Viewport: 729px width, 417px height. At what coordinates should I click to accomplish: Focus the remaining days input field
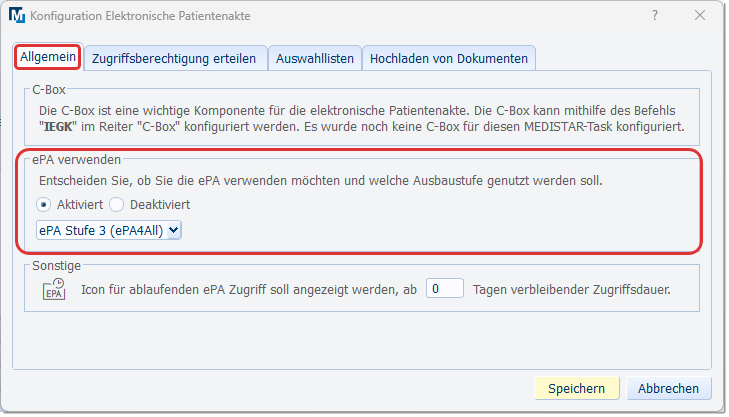(x=445, y=289)
